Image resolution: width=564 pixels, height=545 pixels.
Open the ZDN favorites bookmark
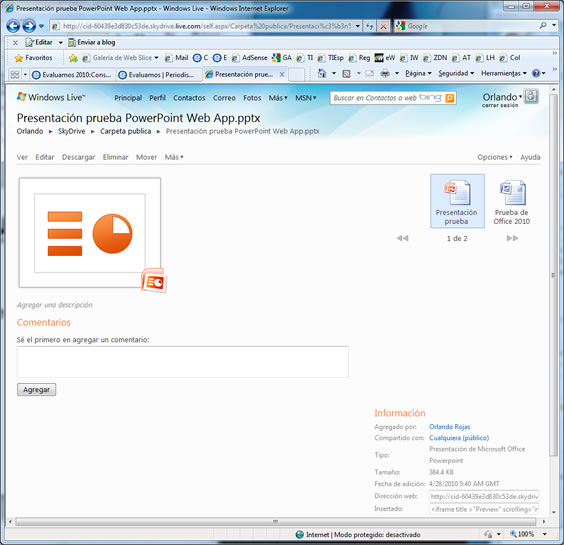click(435, 58)
